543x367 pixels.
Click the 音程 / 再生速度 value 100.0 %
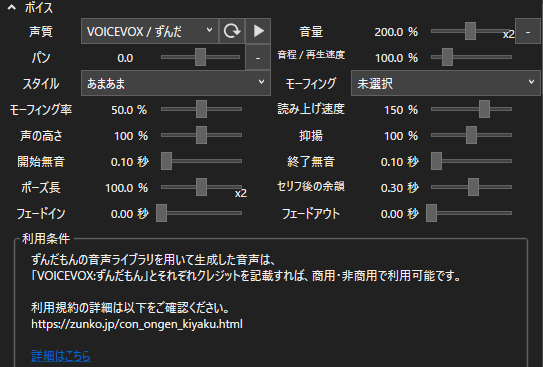click(396, 58)
